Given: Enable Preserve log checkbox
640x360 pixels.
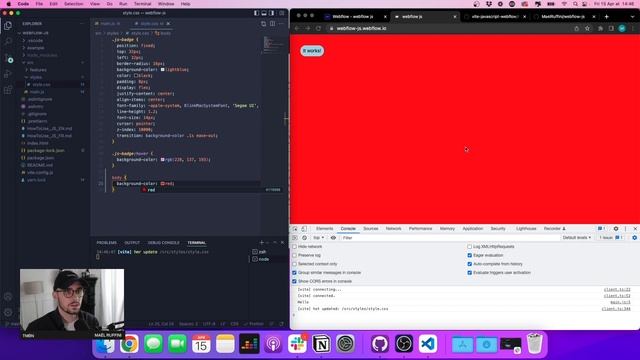Looking at the screenshot, I should [295, 255].
